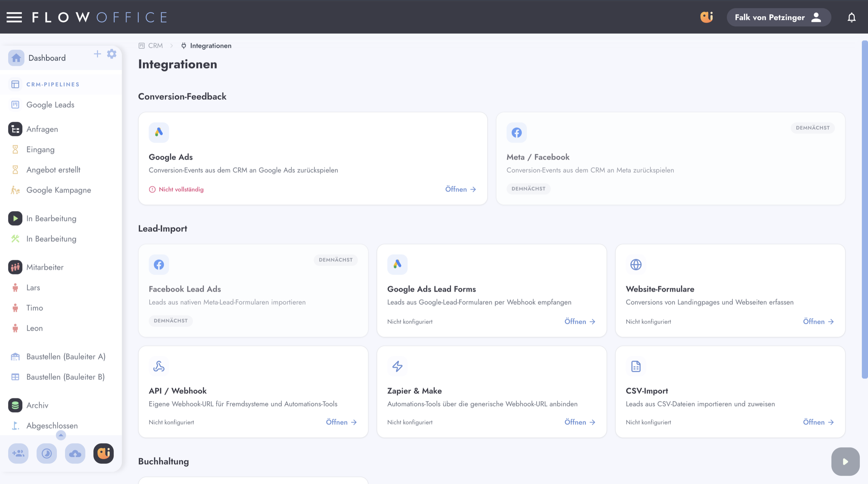Click the add users icon in sidebar footer
Screen dimensions: 868x484
coord(18,454)
